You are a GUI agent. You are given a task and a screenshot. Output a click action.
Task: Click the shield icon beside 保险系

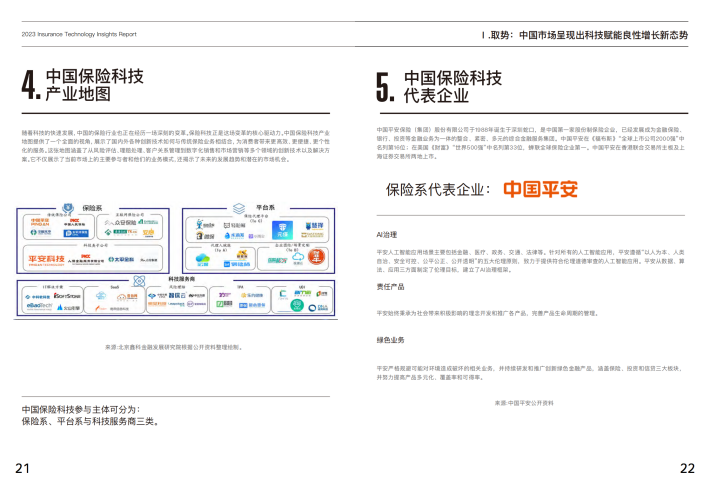click(68, 208)
